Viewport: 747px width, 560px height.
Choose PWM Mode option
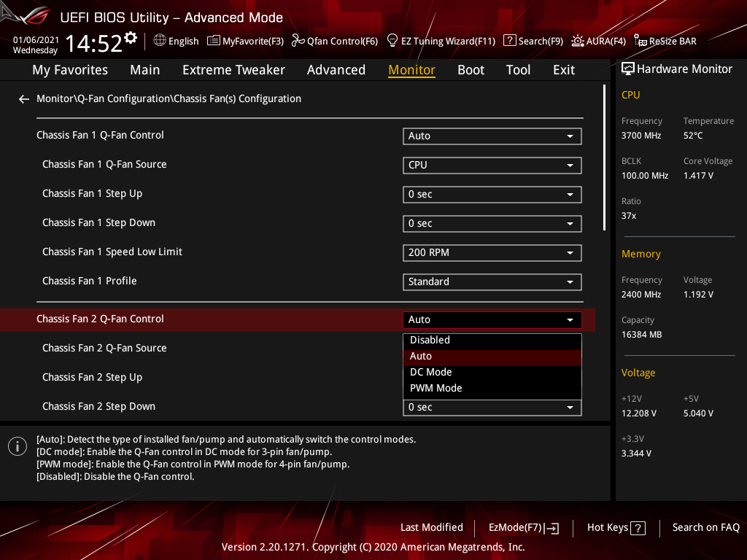pyautogui.click(x=492, y=389)
